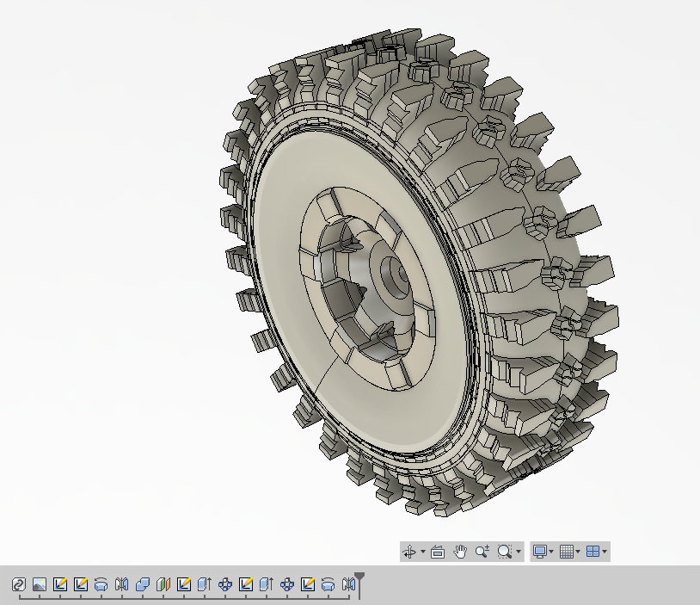Select the first sketch feature in the timeline
700x605 pixels.
[x=60, y=584]
